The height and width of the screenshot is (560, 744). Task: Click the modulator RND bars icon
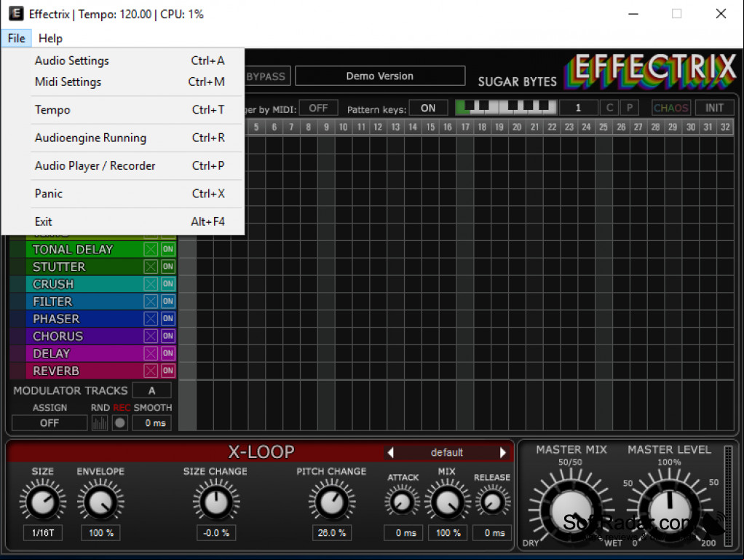point(100,423)
